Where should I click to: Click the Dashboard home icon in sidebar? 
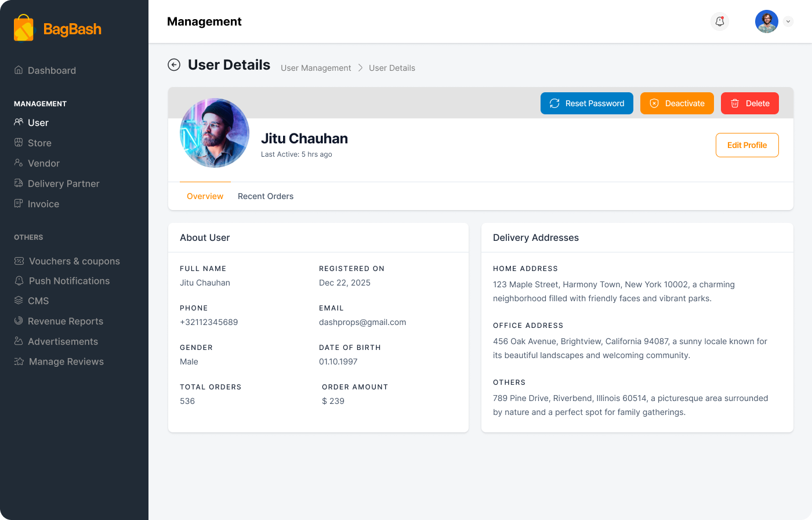(x=19, y=70)
